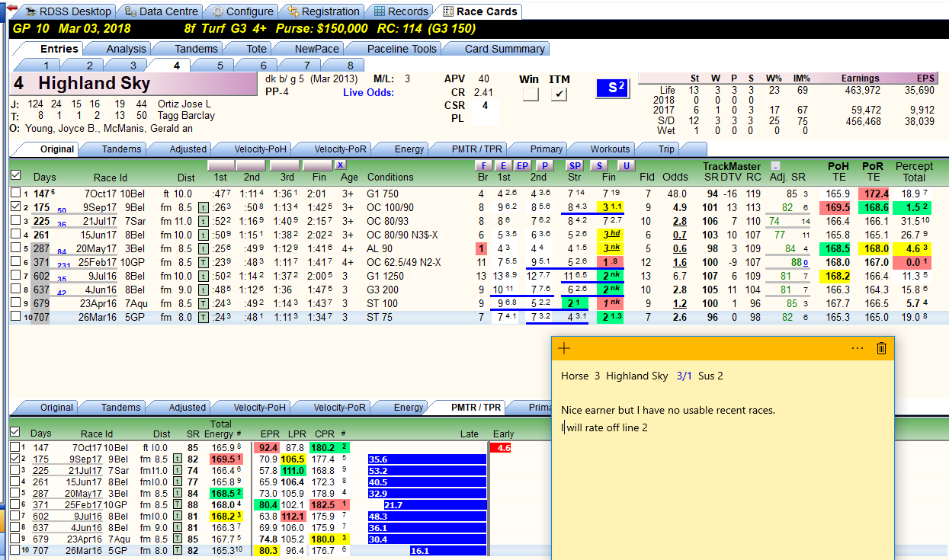Click the red back arrow icon
This screenshot has height=560, width=949.
point(11,8)
